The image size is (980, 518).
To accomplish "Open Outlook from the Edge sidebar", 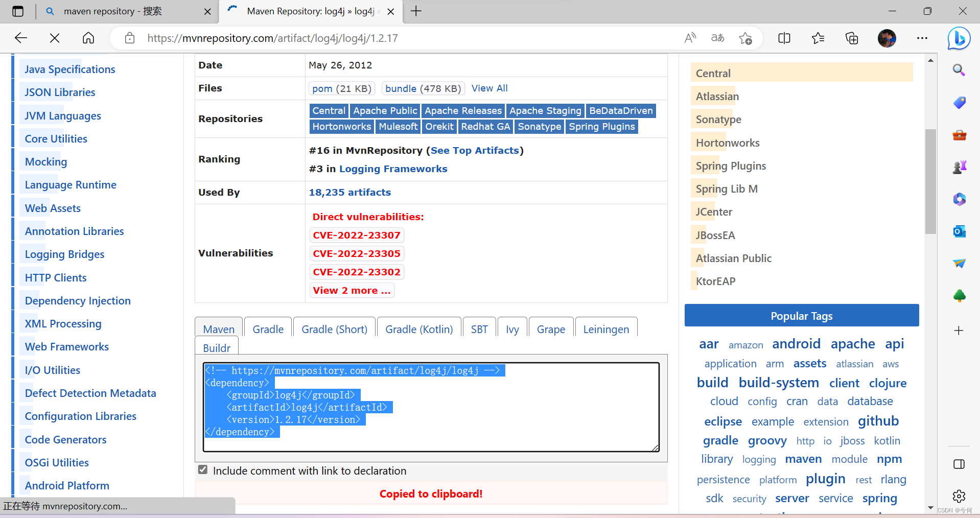I will [x=959, y=231].
